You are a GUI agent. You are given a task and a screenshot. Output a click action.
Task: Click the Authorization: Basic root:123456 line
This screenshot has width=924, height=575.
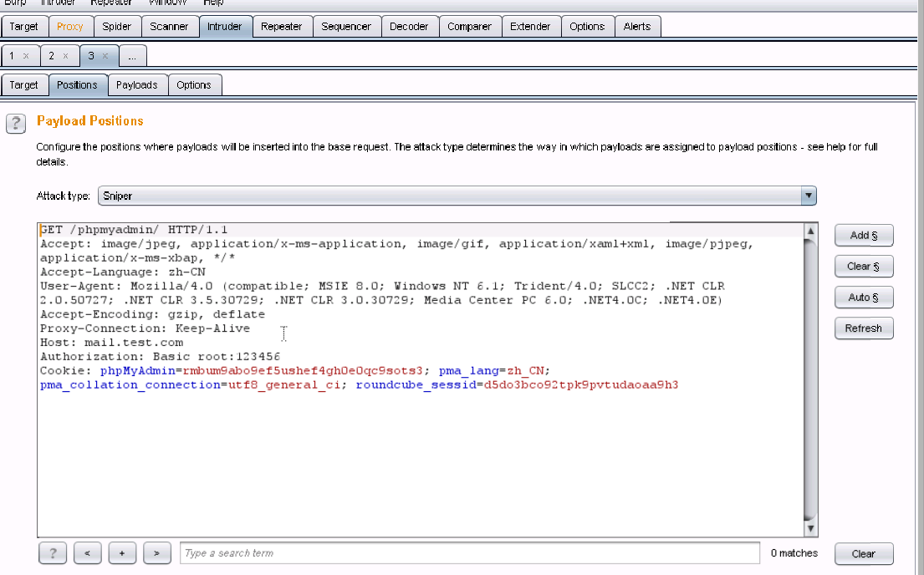(x=161, y=356)
